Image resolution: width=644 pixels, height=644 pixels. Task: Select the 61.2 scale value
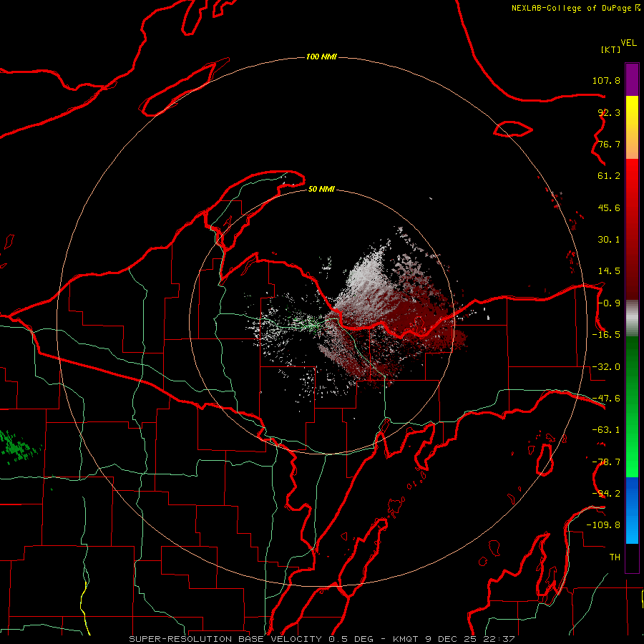609,176
